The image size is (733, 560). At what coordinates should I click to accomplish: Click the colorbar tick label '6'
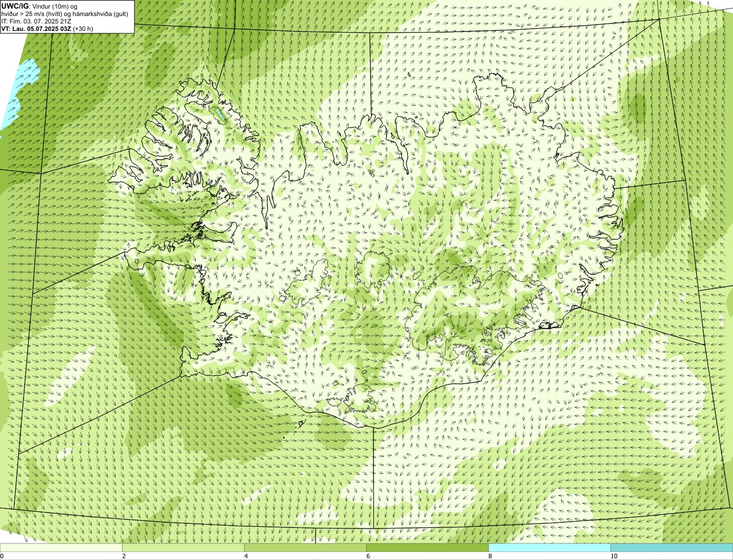[368, 556]
